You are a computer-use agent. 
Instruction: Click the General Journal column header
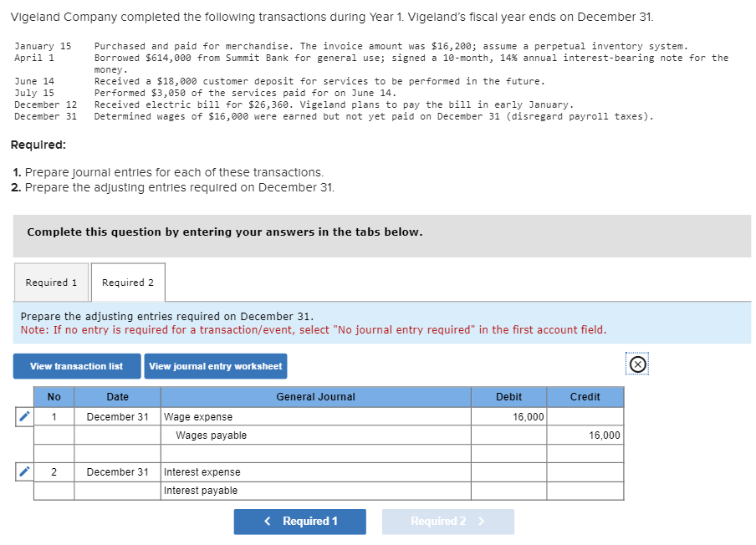coord(316,396)
